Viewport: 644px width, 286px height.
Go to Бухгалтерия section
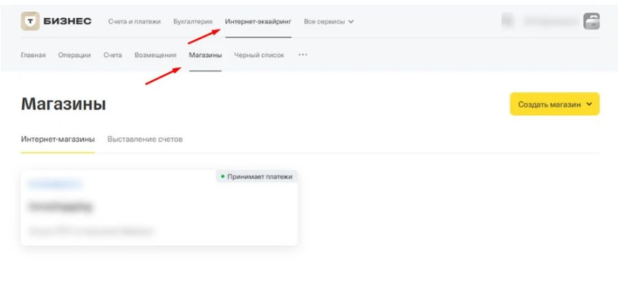pos(193,21)
